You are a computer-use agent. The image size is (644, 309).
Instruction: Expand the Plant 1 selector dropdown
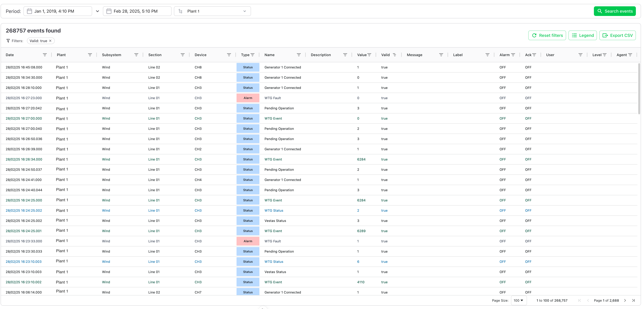[244, 11]
